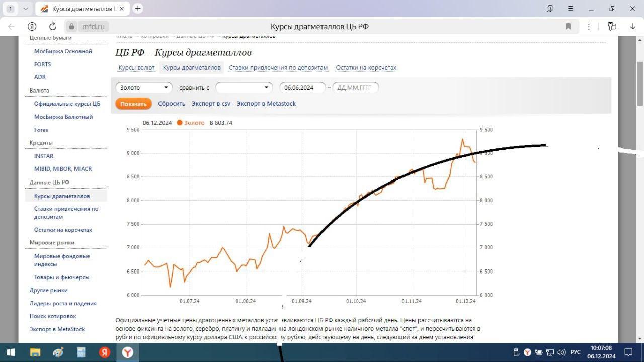
Task: Click the address bar page title
Action: 319,27
